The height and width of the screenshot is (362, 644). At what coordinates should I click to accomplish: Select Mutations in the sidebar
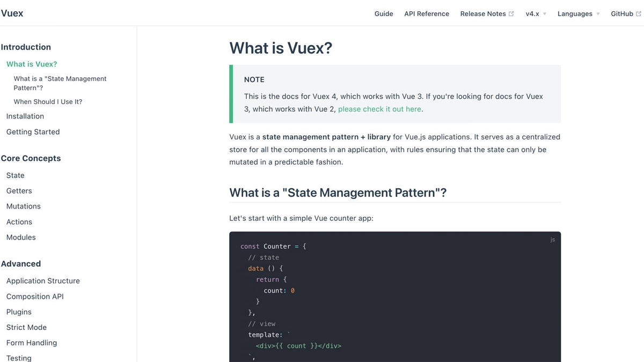(x=23, y=206)
